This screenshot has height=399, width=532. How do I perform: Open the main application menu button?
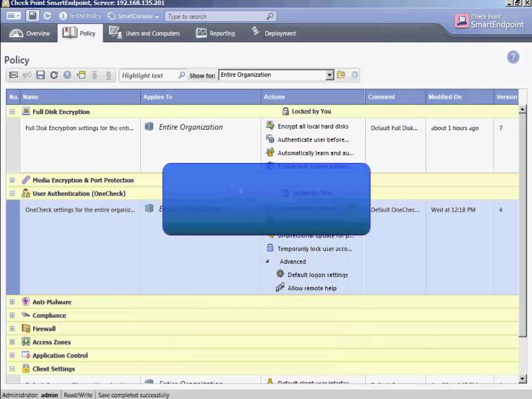[x=13, y=16]
